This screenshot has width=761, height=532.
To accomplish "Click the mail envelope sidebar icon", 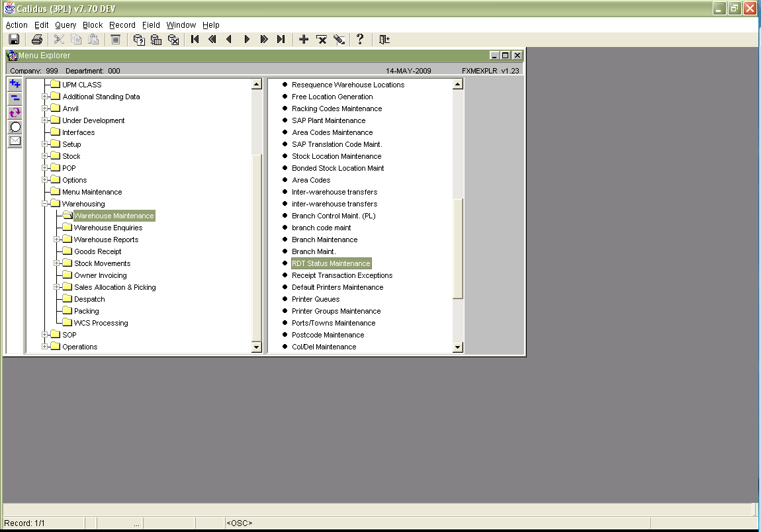I will pos(15,141).
